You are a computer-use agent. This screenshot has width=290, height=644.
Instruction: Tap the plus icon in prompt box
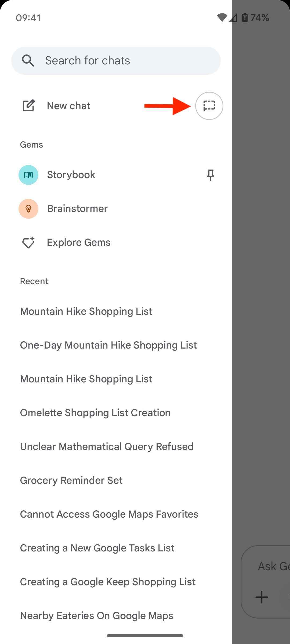click(262, 597)
